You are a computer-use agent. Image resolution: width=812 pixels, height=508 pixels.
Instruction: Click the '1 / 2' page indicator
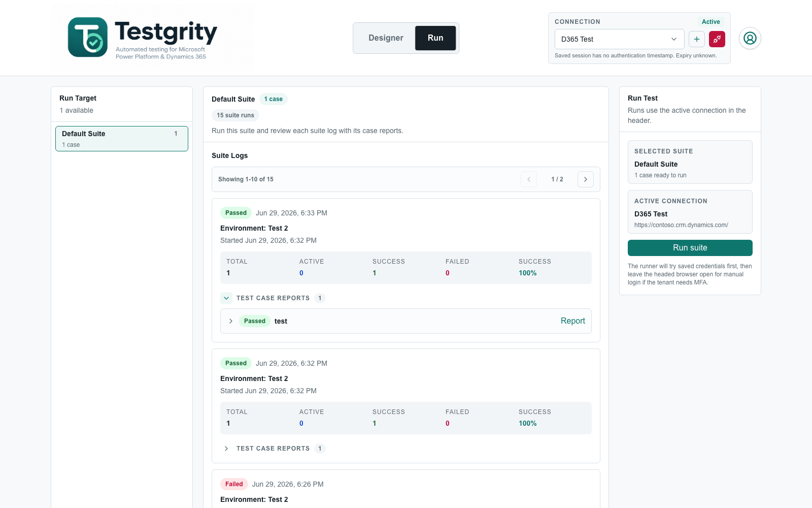pos(557,179)
